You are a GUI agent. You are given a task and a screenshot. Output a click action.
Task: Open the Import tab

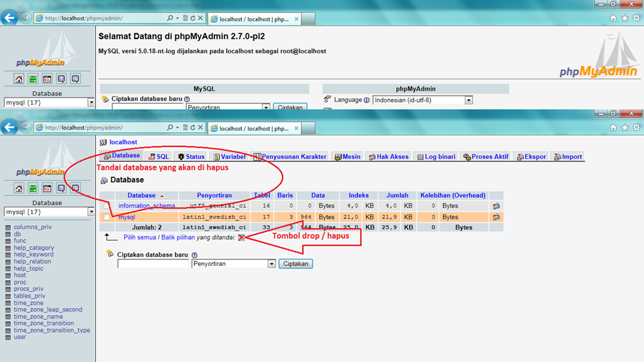(568, 156)
